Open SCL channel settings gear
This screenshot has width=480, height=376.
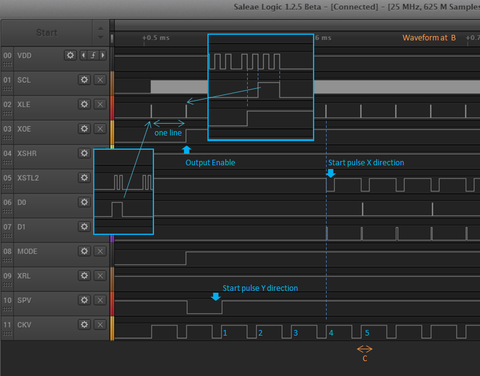[84, 80]
